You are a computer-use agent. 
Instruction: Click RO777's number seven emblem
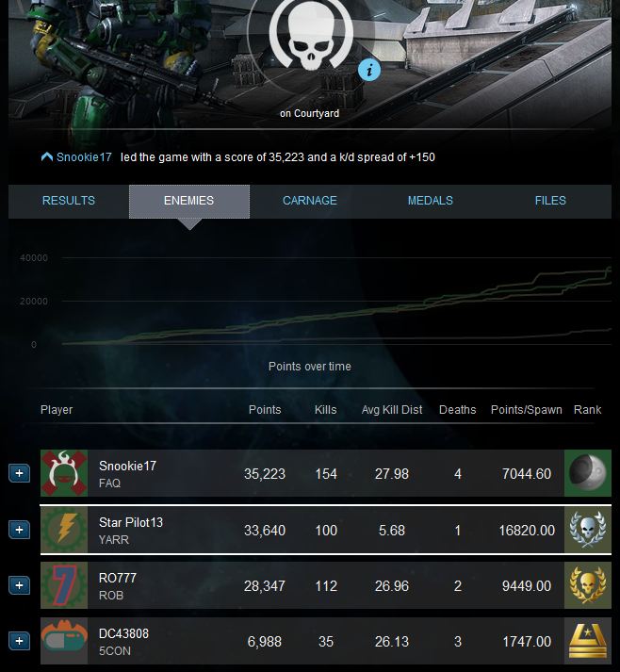(x=64, y=585)
